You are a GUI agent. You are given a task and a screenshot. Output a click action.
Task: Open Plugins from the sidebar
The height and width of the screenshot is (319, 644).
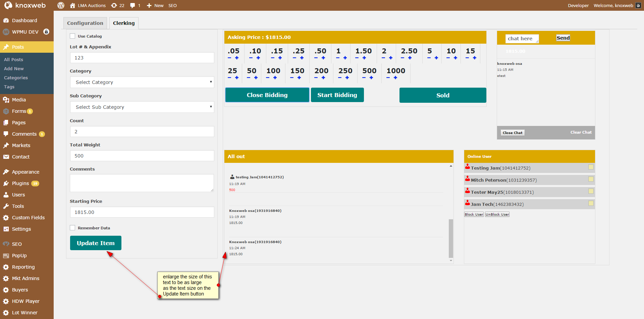tap(20, 183)
